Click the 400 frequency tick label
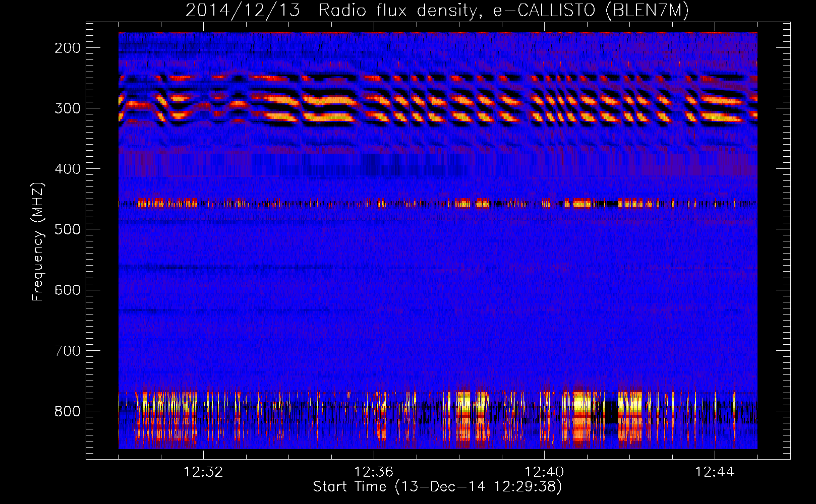This screenshot has width=816, height=504. (x=68, y=169)
